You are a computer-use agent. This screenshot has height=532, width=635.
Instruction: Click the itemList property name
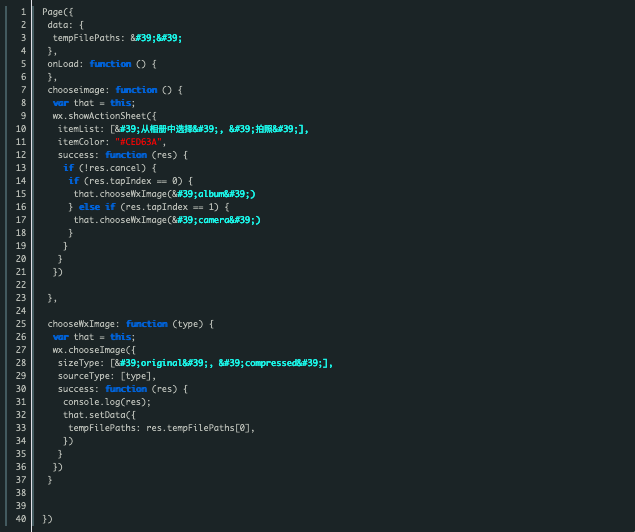tap(79, 128)
